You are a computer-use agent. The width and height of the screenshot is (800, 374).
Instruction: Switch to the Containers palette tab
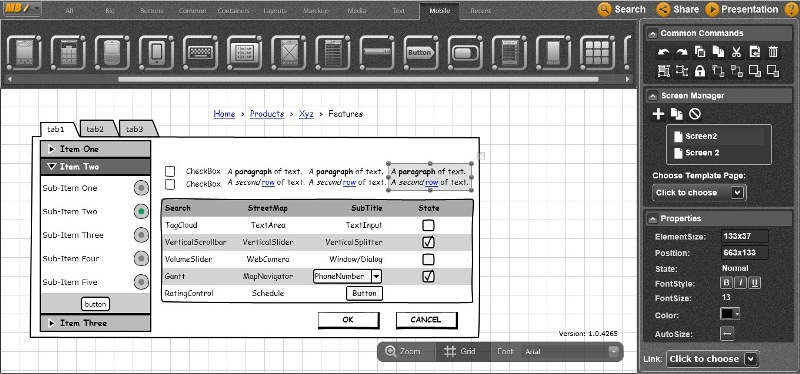(x=233, y=11)
